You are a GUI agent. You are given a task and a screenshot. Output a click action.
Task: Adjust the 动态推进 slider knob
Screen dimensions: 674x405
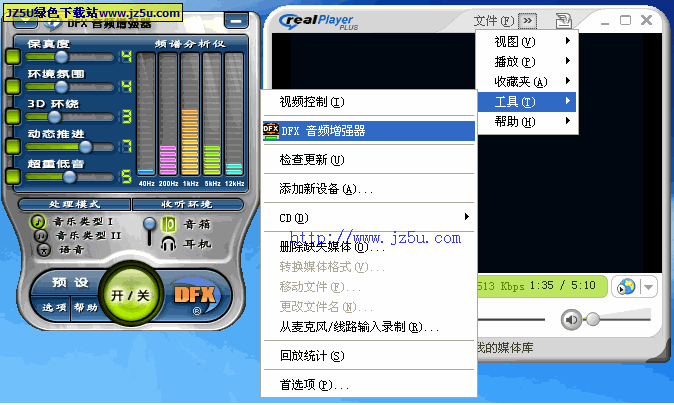86,147
